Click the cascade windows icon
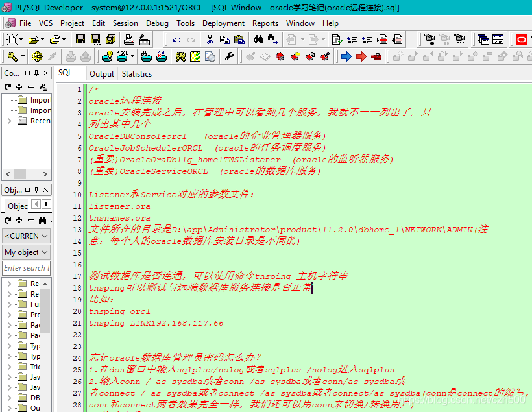Viewport: 532px width, 412px height. [483, 40]
